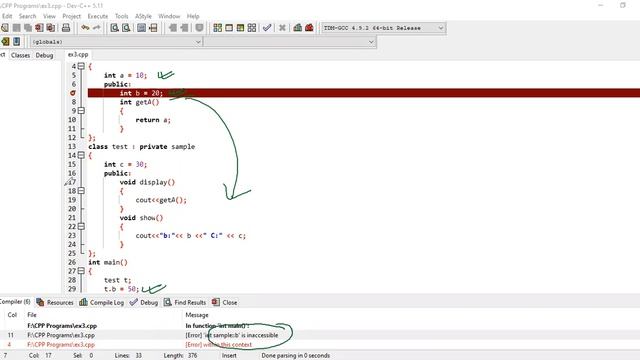Click the Resources tab icon in bottom panel
The width and height of the screenshot is (640, 360).
tap(40, 302)
